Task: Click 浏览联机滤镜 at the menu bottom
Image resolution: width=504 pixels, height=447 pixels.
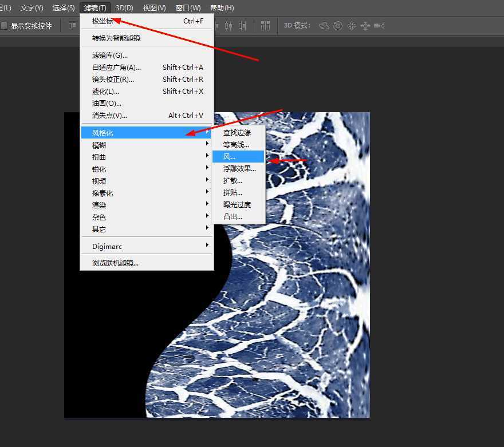Action: tap(114, 263)
